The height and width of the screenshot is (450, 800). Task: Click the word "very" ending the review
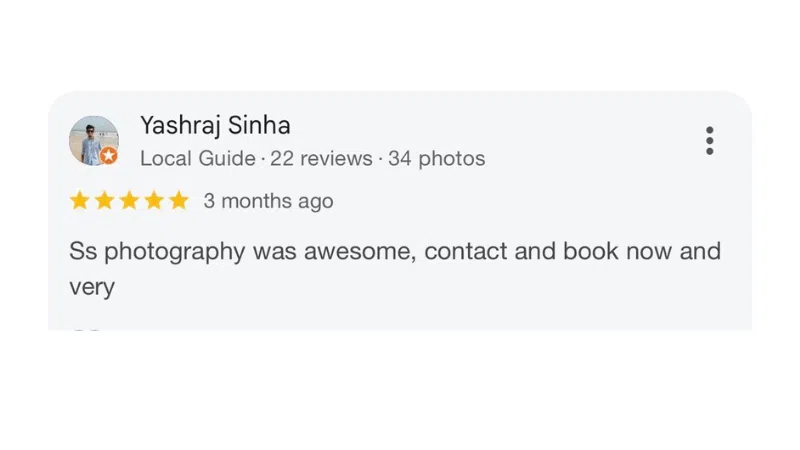tap(92, 288)
